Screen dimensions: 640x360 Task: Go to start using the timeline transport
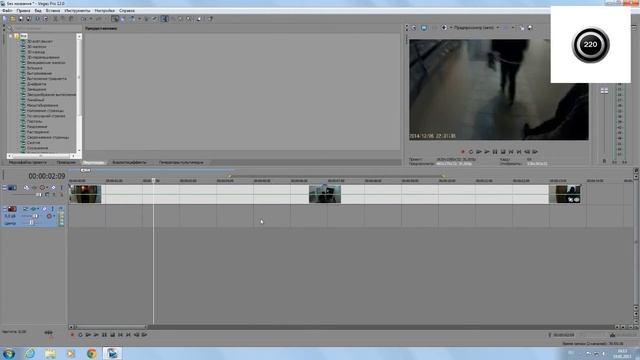[120, 335]
